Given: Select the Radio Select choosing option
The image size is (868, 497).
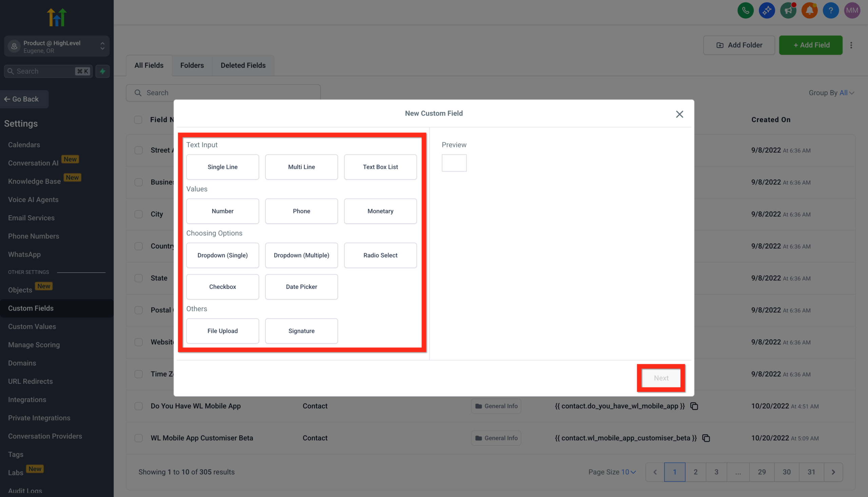Looking at the screenshot, I should 380,255.
